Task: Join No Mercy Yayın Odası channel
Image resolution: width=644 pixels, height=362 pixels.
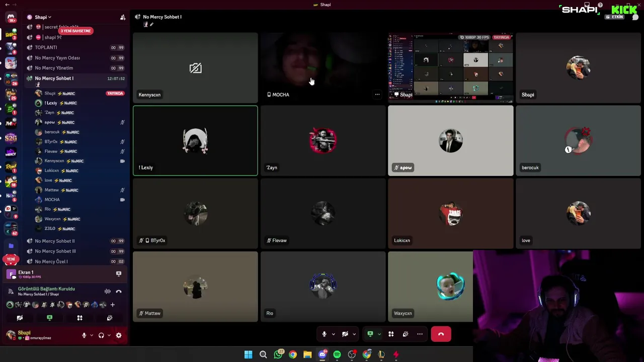Action: [75, 58]
